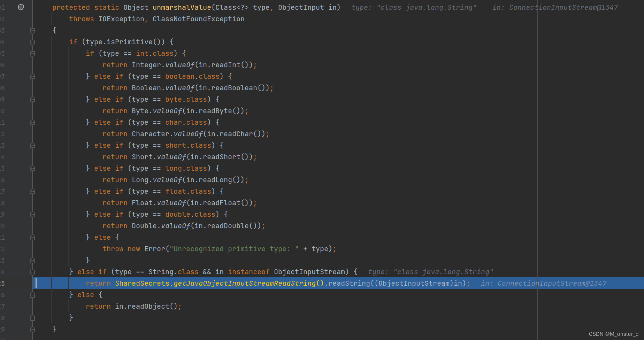Viewport: 644px width, 340px height.
Task: Fold the 'else if (type == double.class)' block
Action: point(32,214)
